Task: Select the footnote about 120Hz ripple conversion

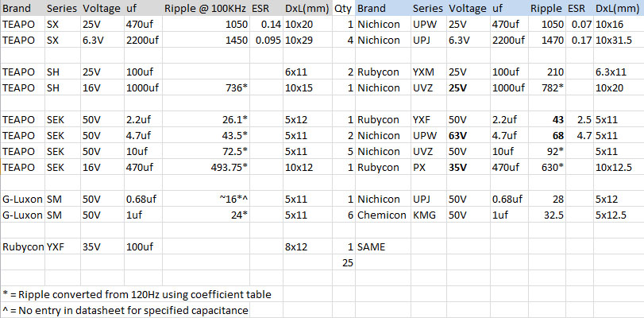Action: pyautogui.click(x=137, y=294)
